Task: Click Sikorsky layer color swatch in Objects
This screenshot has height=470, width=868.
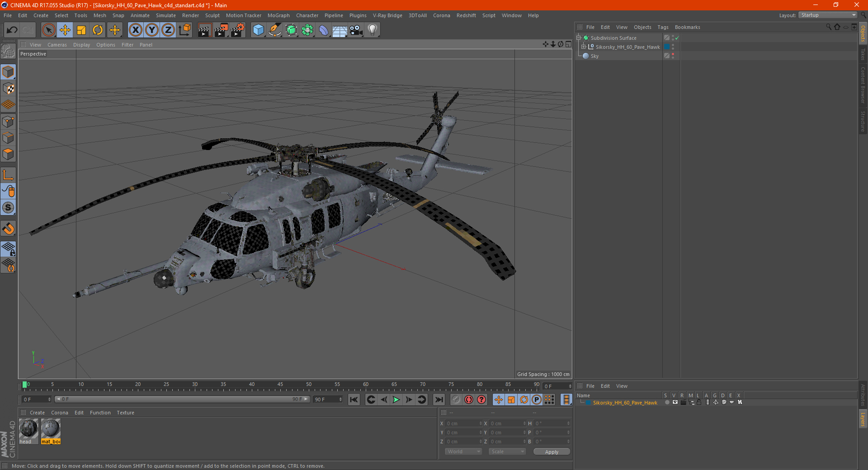Action: pyautogui.click(x=667, y=47)
